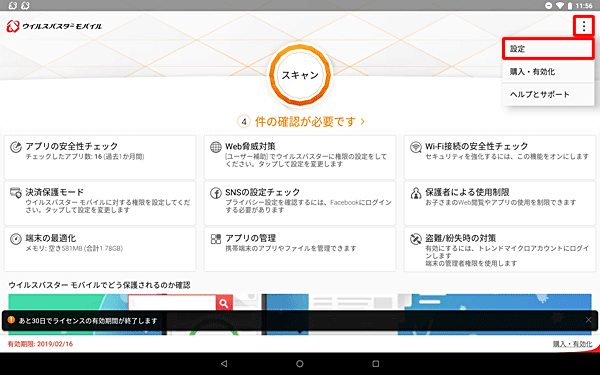Click the 11:56 clock in status bar
The width and height of the screenshot is (600, 375).
pos(584,6)
